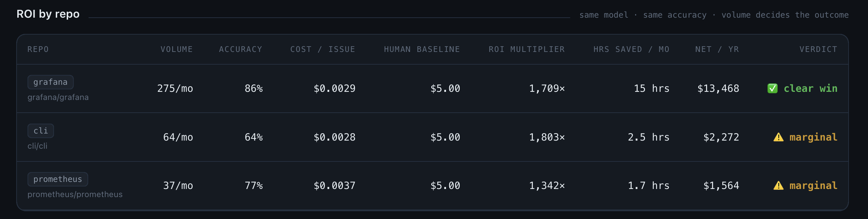The height and width of the screenshot is (219, 868).
Task: Click the $0.0037 cost per issue
Action: 334,185
